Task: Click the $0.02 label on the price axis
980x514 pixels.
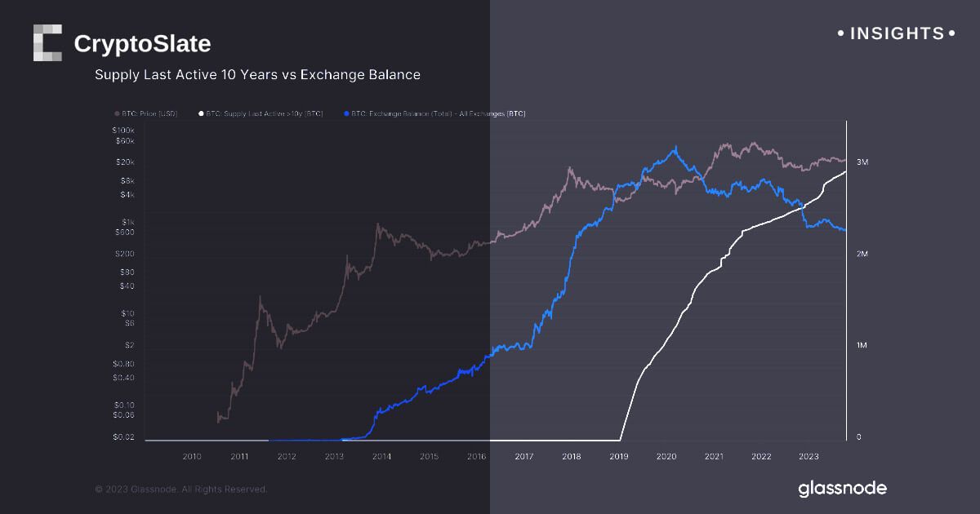Action: tap(122, 438)
